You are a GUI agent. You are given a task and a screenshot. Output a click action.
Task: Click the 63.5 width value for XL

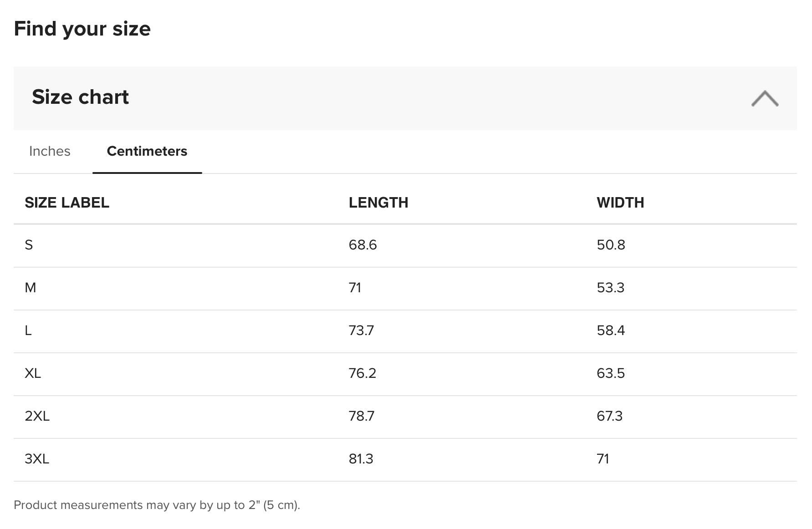pyautogui.click(x=610, y=373)
